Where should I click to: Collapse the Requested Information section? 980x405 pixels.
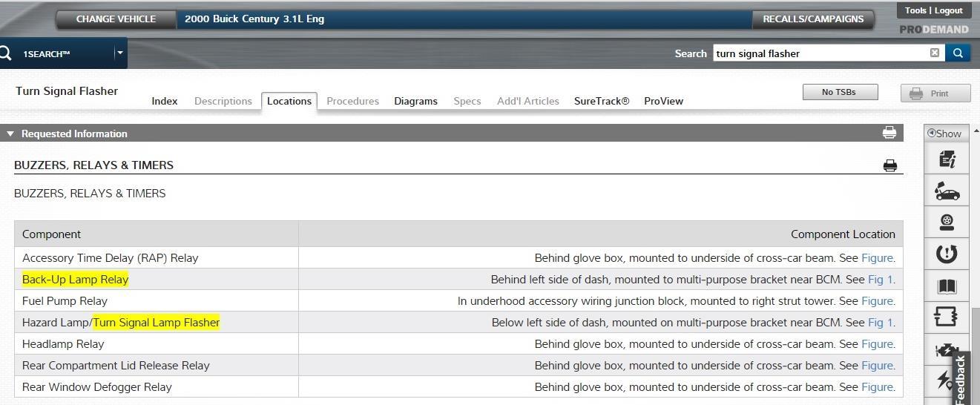coord(10,134)
